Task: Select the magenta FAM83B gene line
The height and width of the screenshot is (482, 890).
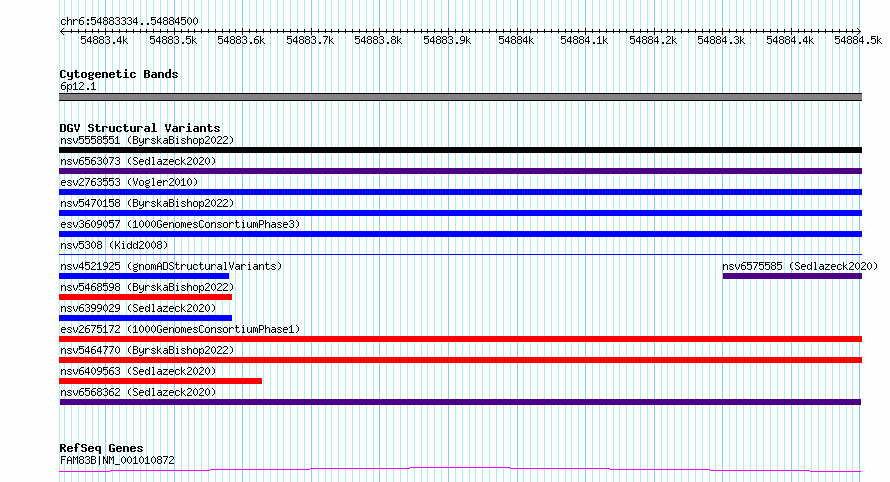Action: [460, 470]
